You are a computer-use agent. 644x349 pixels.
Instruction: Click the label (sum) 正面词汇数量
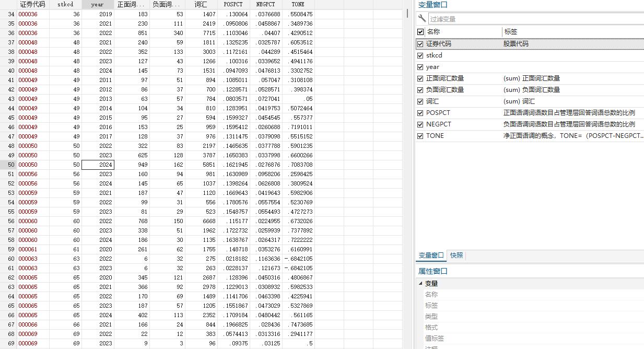pos(532,78)
